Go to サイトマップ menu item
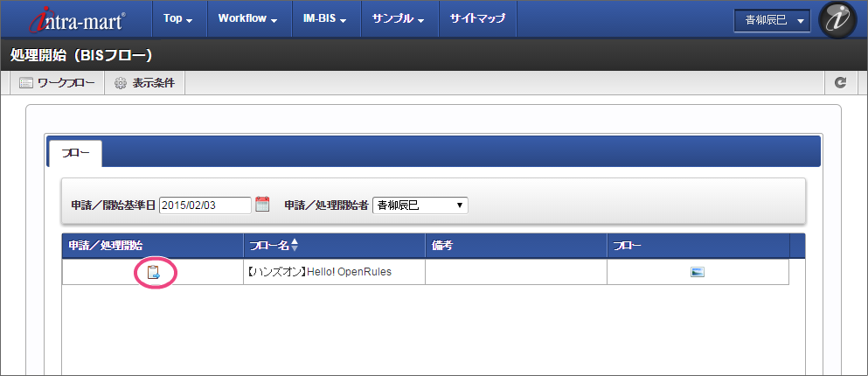 [x=478, y=19]
